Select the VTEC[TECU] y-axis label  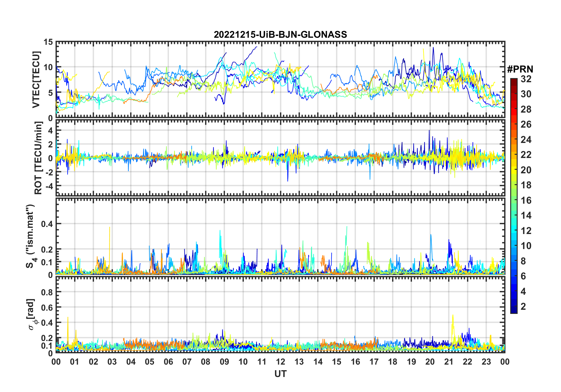click(36, 80)
